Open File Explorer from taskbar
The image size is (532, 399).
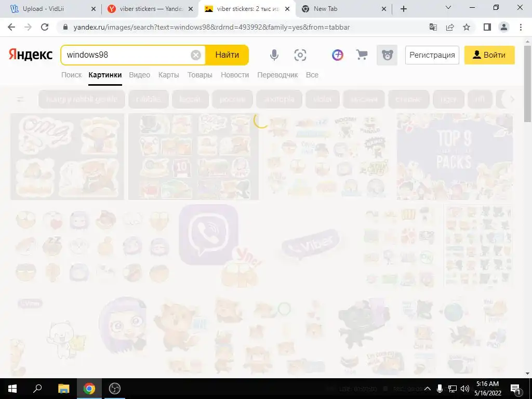[63, 389]
